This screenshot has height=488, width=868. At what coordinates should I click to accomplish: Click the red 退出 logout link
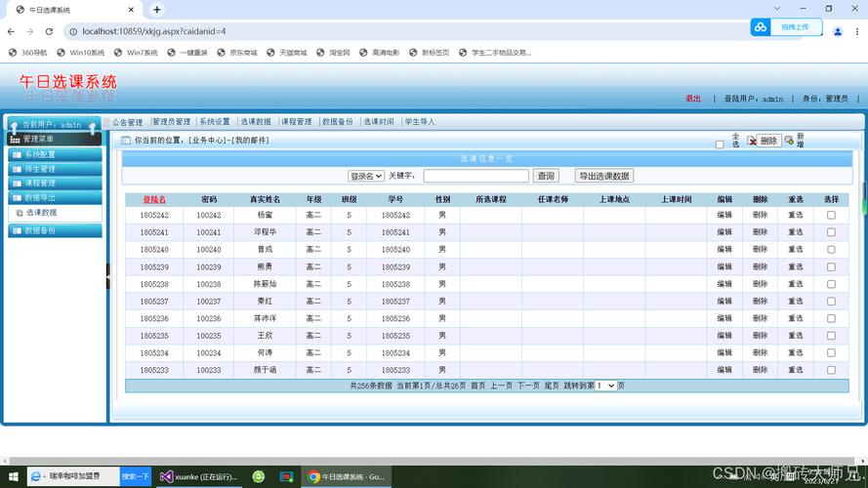click(x=693, y=99)
